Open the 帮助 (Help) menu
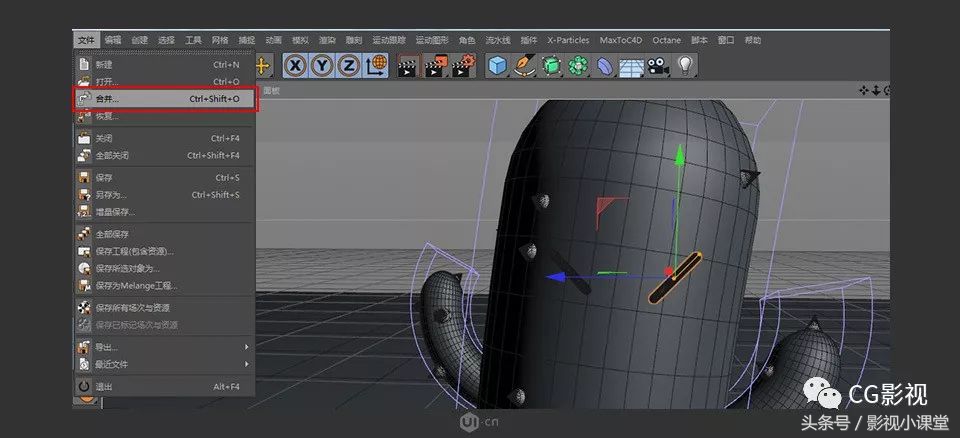Viewport: 960px width, 438px height. point(753,40)
